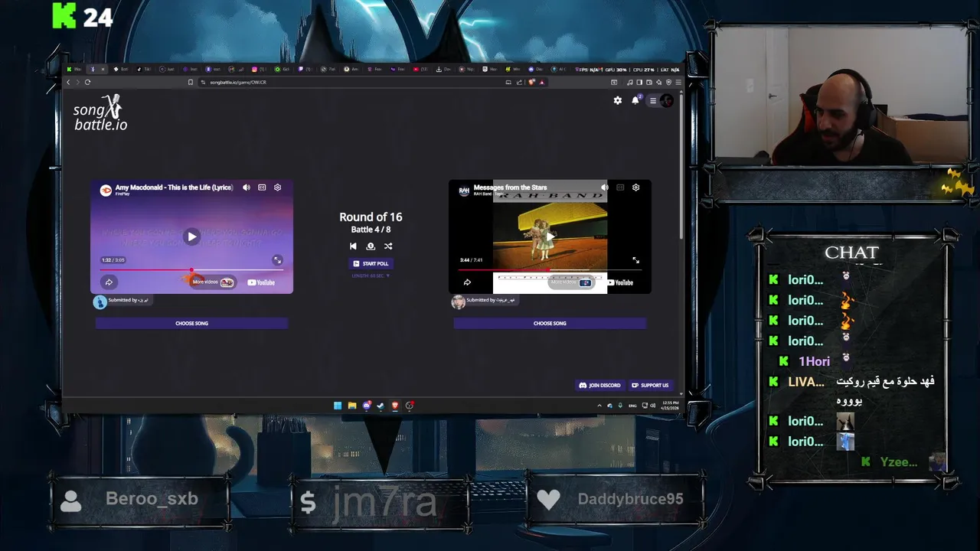
Task: Go back in the browser
Action: [68, 82]
